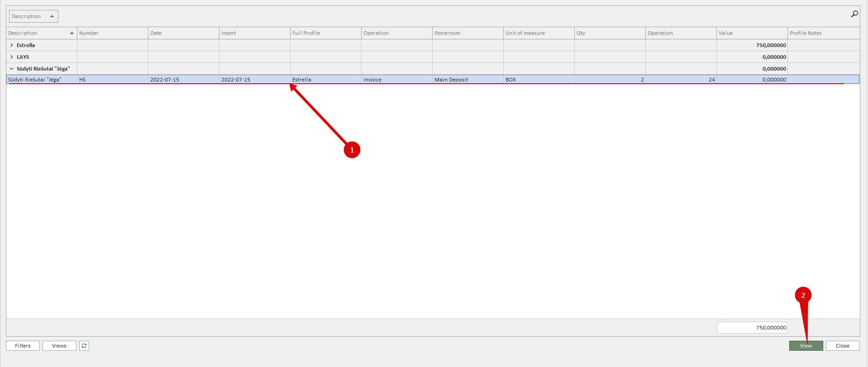
Task: Click the Storeroom column header
Action: [468, 33]
